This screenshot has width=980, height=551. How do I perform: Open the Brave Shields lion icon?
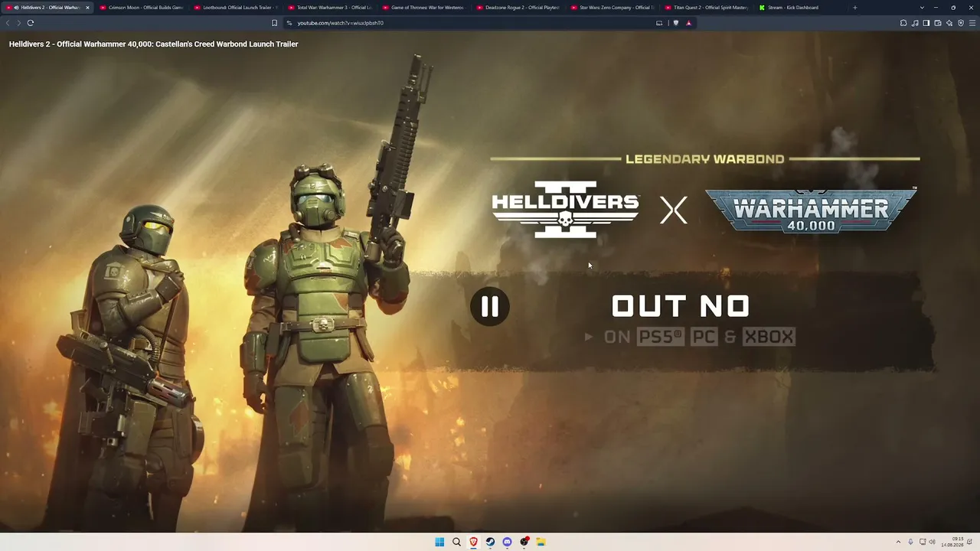pyautogui.click(x=675, y=23)
